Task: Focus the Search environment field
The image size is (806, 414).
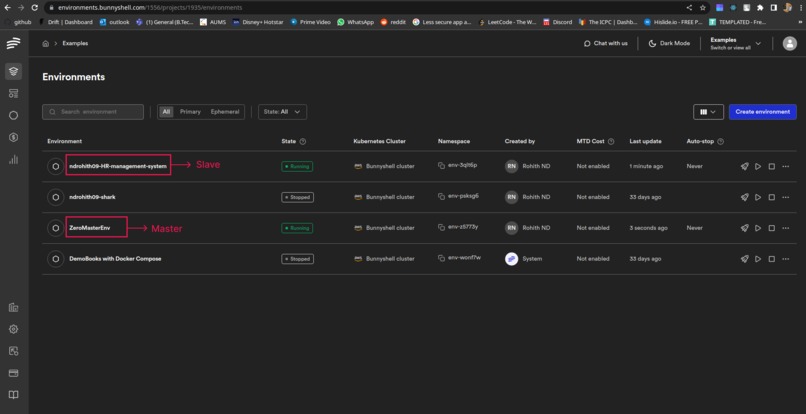Action: coord(93,112)
